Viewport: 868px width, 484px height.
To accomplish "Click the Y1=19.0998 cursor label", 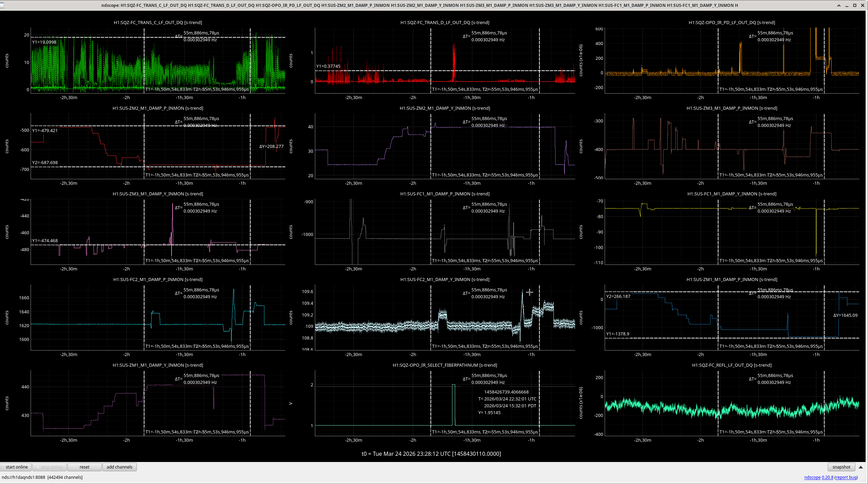I will coord(44,42).
